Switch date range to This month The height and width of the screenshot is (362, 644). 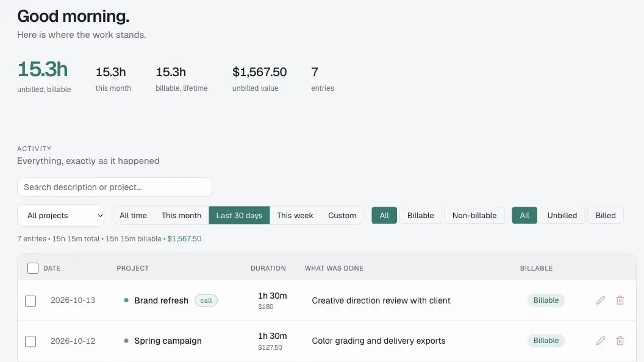(182, 216)
